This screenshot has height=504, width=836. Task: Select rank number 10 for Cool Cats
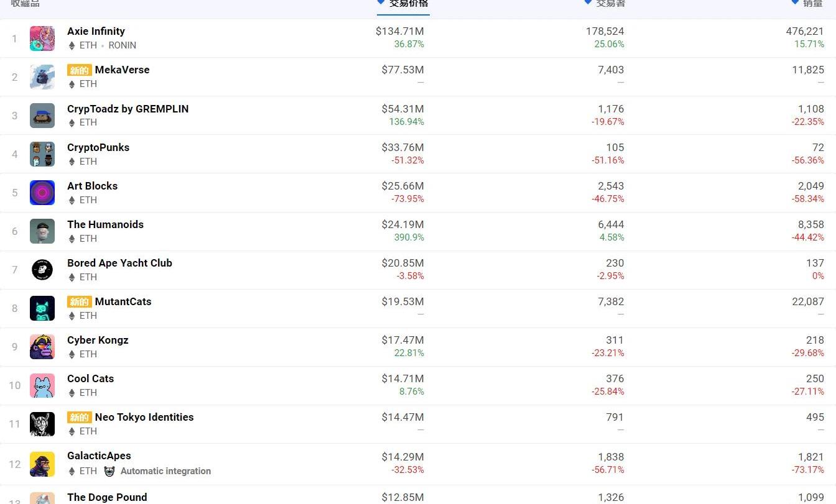click(x=15, y=385)
